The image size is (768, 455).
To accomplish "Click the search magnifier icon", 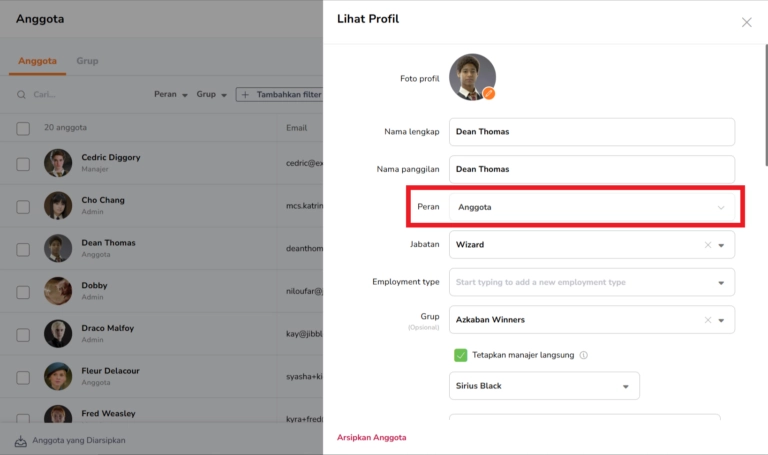I will pos(21,95).
